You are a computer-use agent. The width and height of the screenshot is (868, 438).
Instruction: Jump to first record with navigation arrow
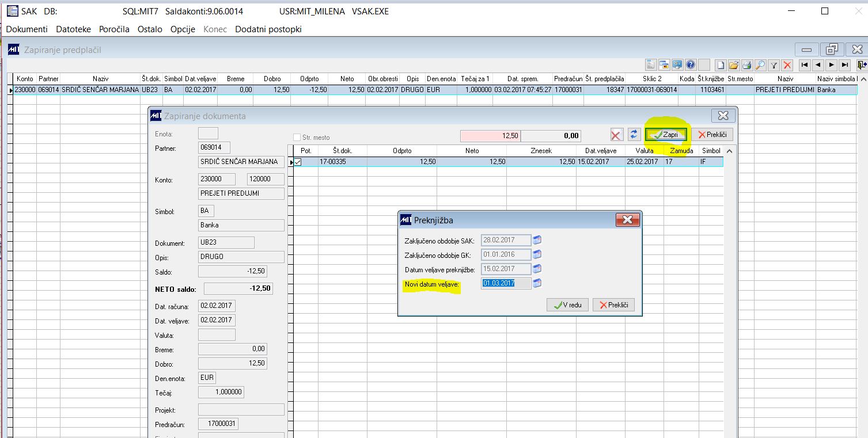pos(804,65)
